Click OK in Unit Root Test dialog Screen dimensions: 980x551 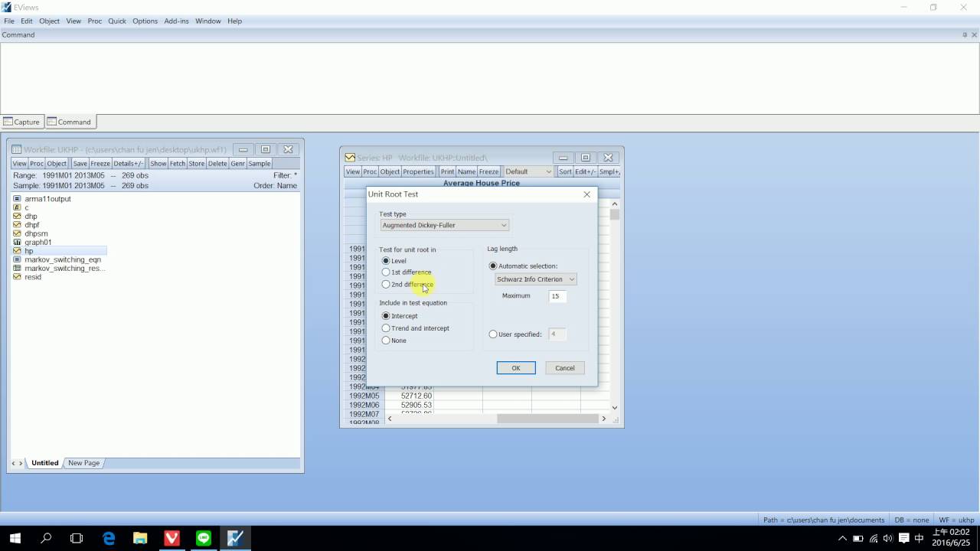(516, 368)
